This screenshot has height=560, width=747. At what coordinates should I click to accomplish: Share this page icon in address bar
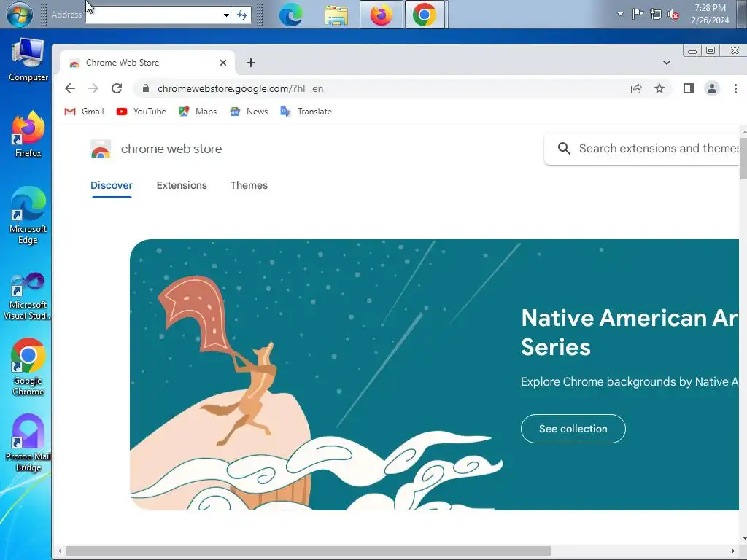(636, 88)
